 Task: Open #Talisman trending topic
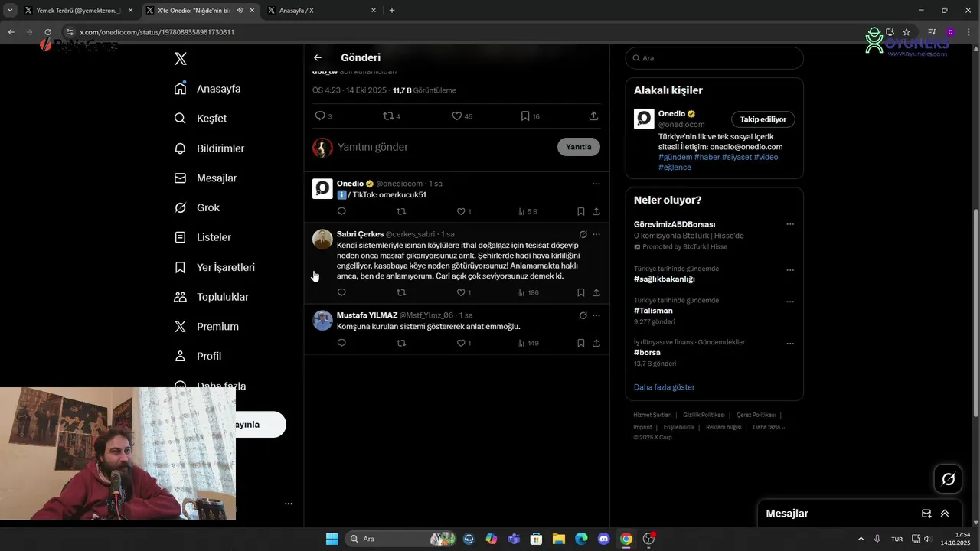pos(653,311)
